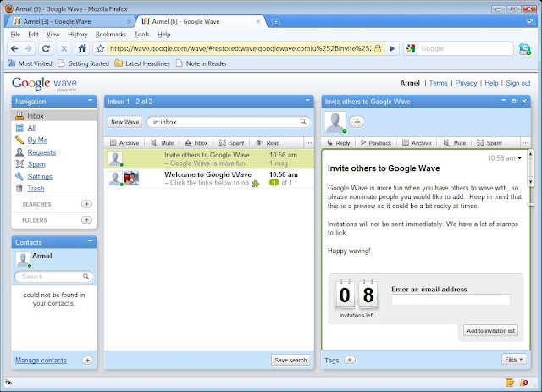This screenshot has height=392, width=542.
Task: Start Playback of the wave
Action: click(x=376, y=143)
